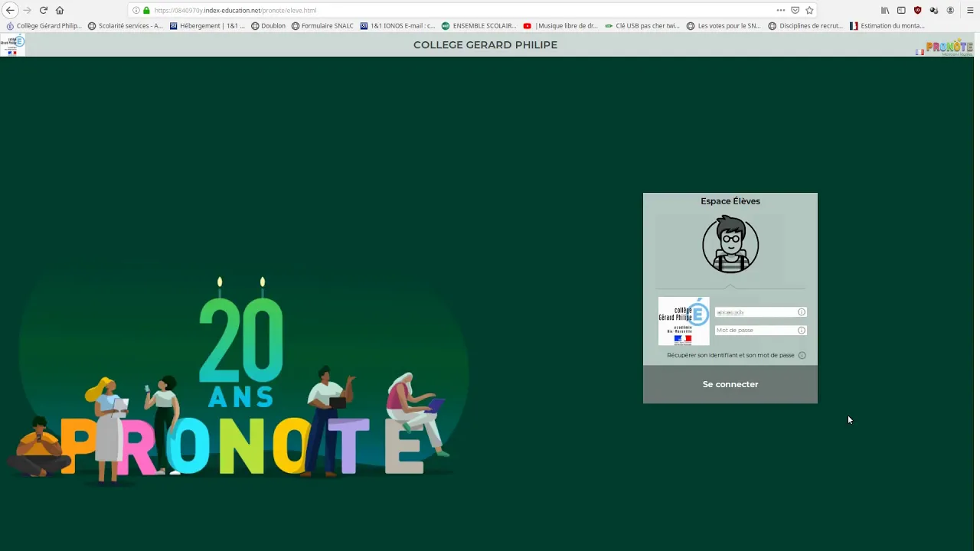
Task: Open the ENSEMBLE SCOLAIR... bookmark
Action: pyautogui.click(x=479, y=25)
